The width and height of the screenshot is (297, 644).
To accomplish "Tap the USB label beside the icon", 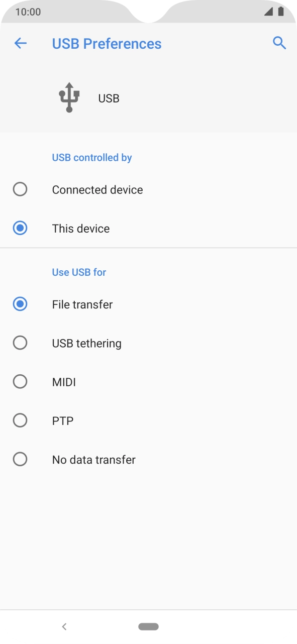I will (x=109, y=98).
